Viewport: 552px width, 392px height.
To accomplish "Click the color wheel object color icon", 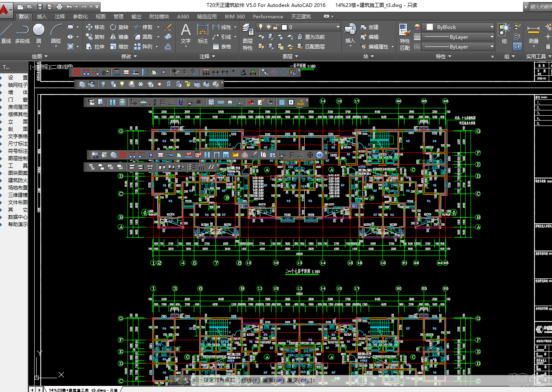I will click(417, 27).
